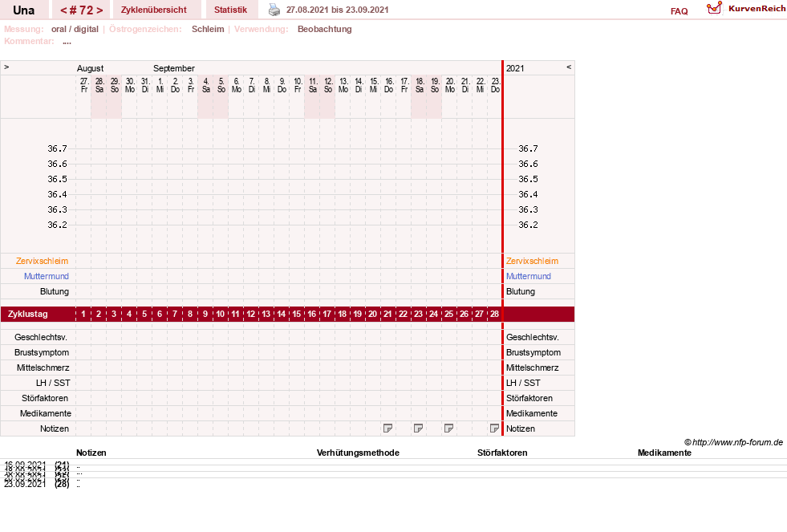Open the http://www.nfp-forum.de link
Screen dimensions: 787x532
737,442
